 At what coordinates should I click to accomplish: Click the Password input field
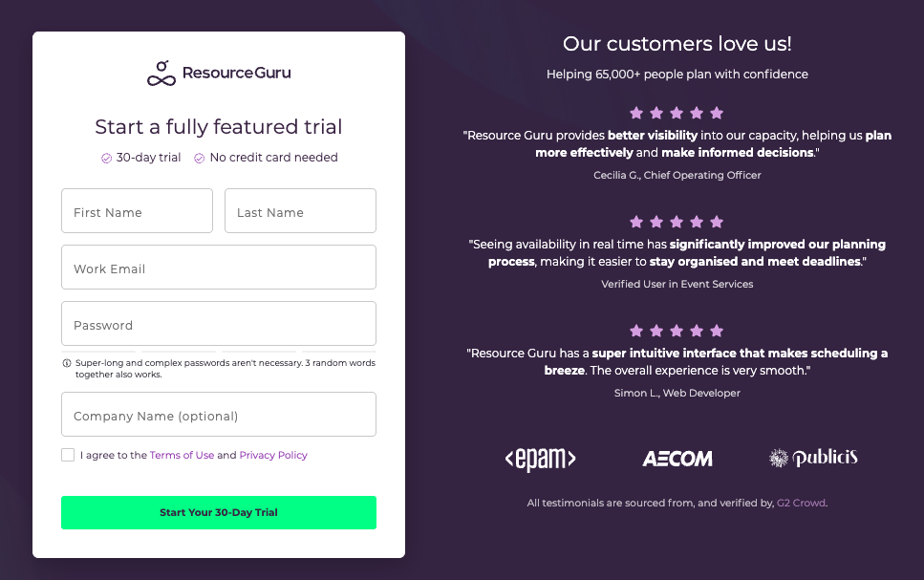click(x=219, y=324)
